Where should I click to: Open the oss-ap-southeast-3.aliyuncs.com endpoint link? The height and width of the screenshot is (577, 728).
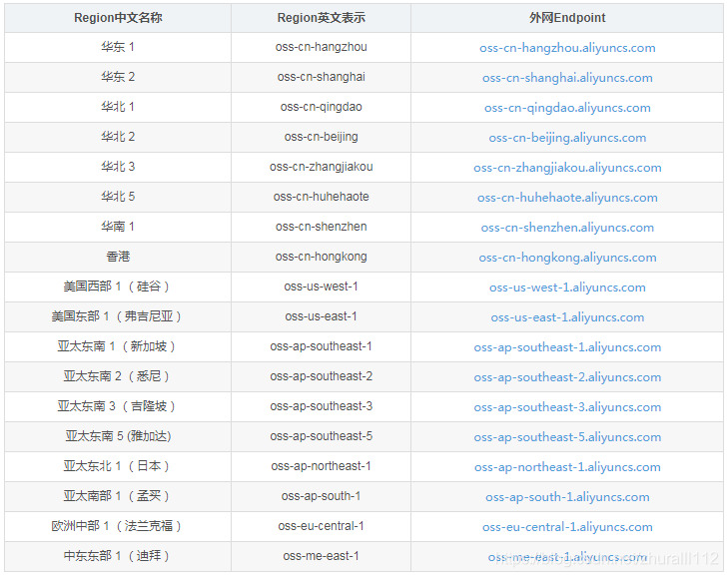tap(567, 407)
